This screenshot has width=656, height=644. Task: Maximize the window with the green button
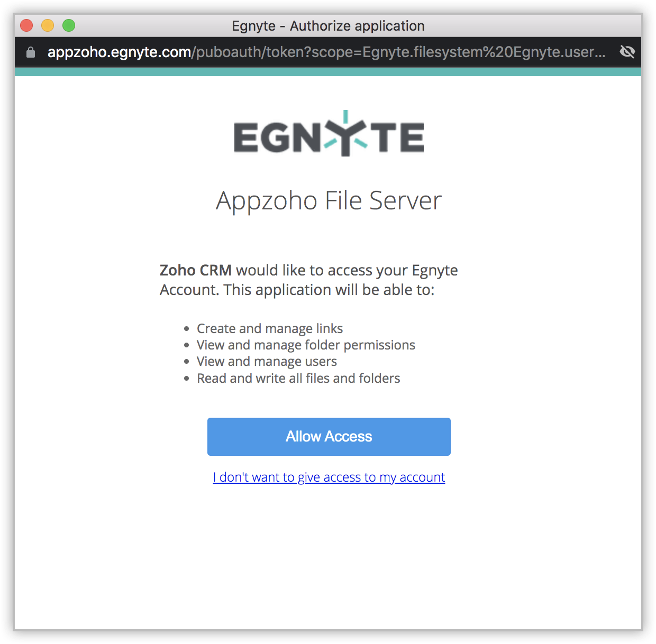click(x=69, y=25)
